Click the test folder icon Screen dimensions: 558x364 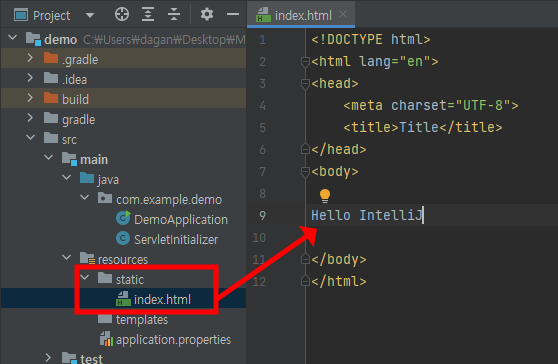point(69,358)
